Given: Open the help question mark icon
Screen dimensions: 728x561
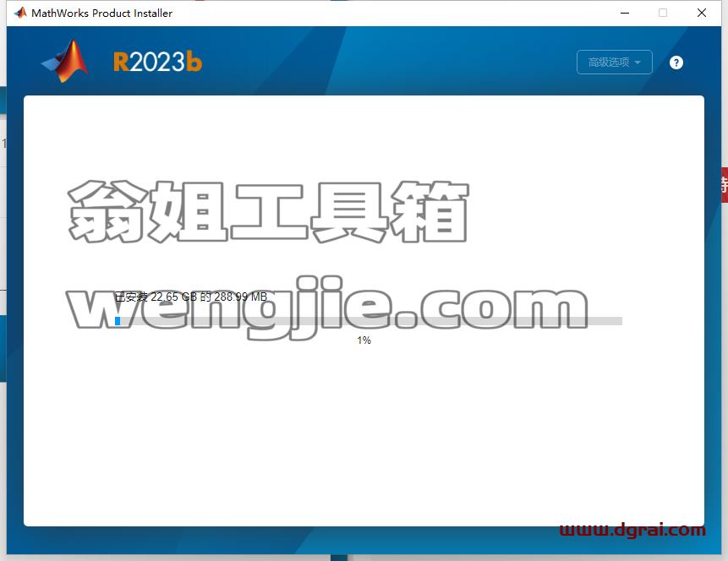Looking at the screenshot, I should pos(676,63).
